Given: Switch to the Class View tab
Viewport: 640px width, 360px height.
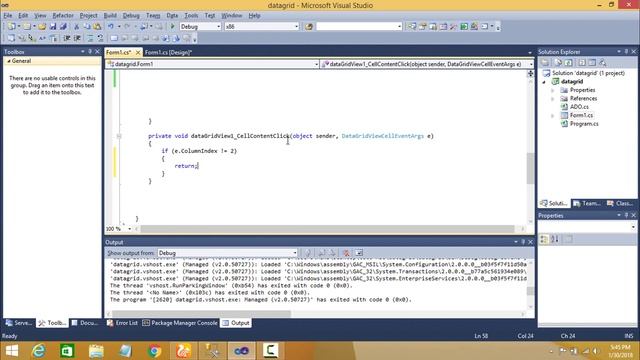Looking at the screenshot, I should (x=620, y=203).
